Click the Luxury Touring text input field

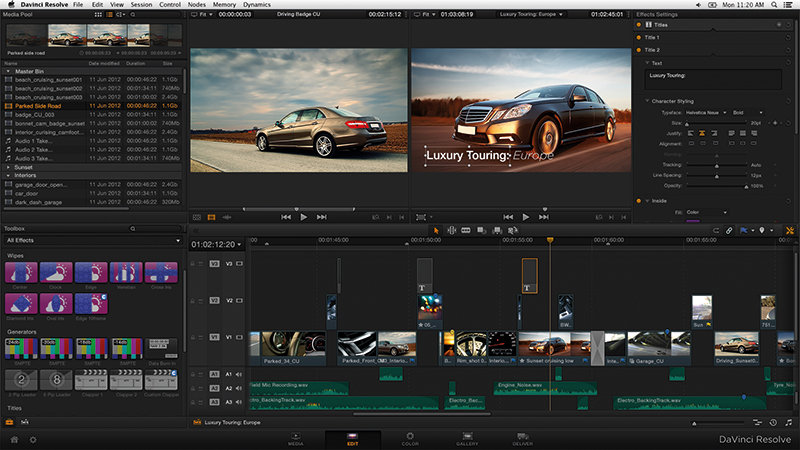(x=712, y=80)
